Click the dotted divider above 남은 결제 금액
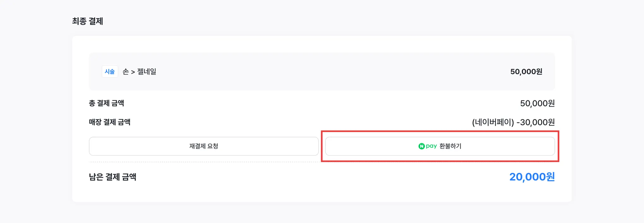The image size is (644, 223). click(x=204, y=162)
